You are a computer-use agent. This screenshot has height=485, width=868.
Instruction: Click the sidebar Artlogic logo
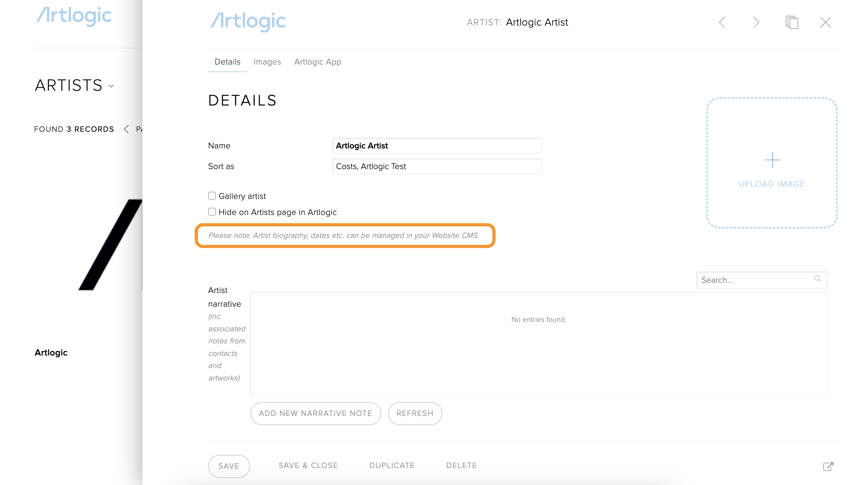tap(74, 16)
